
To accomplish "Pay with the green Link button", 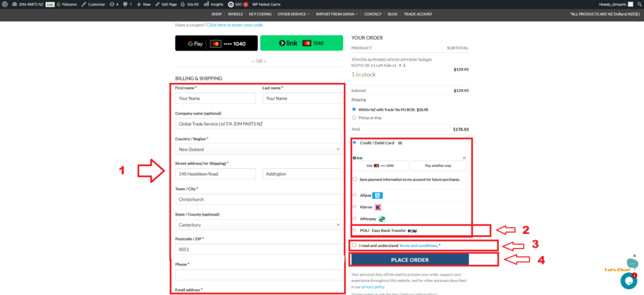I will (x=301, y=43).
